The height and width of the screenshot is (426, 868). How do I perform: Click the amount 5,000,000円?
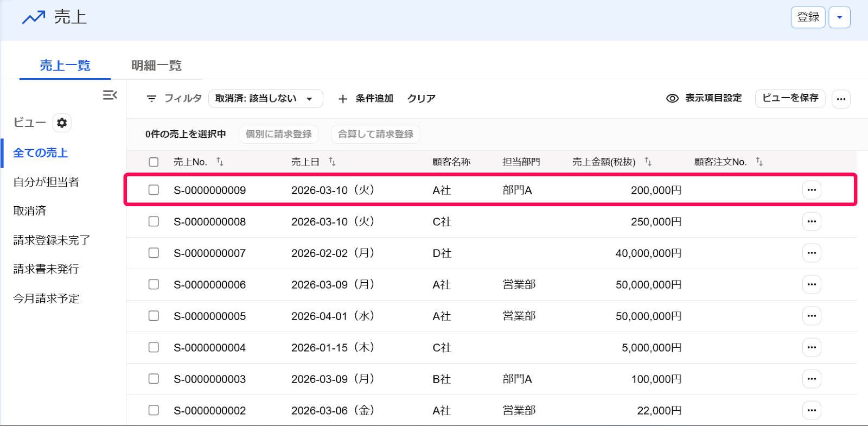[652, 347]
